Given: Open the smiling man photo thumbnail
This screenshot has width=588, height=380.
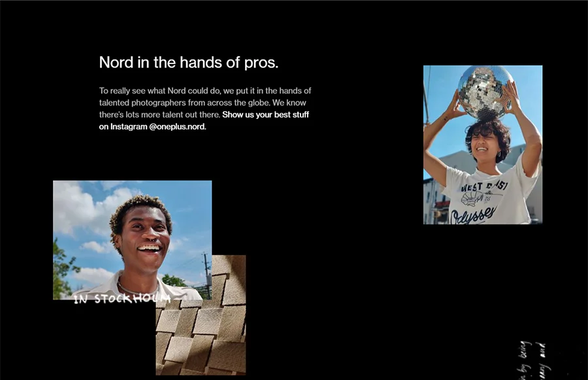Looking at the screenshot, I should (133, 240).
